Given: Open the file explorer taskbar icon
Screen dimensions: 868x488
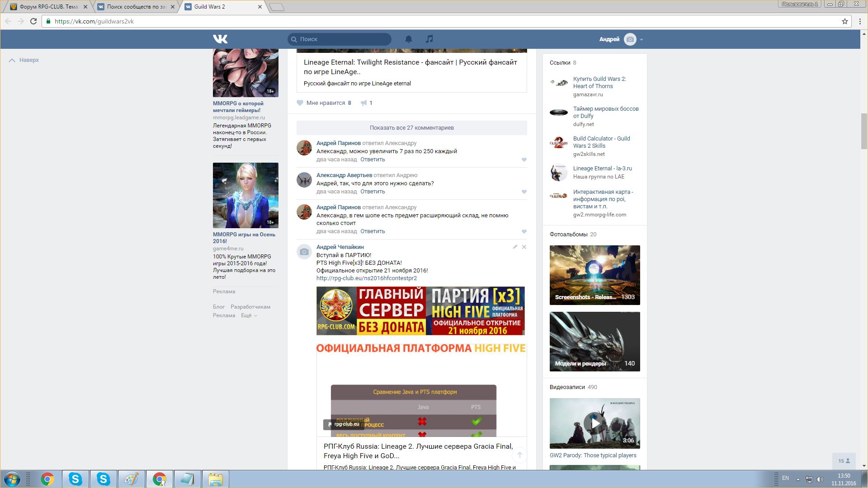Looking at the screenshot, I should click(216, 479).
